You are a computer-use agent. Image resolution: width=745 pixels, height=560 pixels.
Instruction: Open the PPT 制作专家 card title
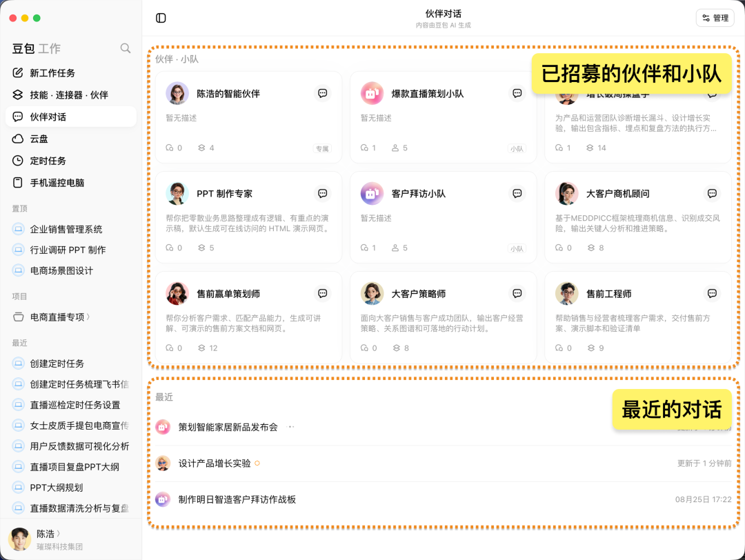click(x=224, y=194)
